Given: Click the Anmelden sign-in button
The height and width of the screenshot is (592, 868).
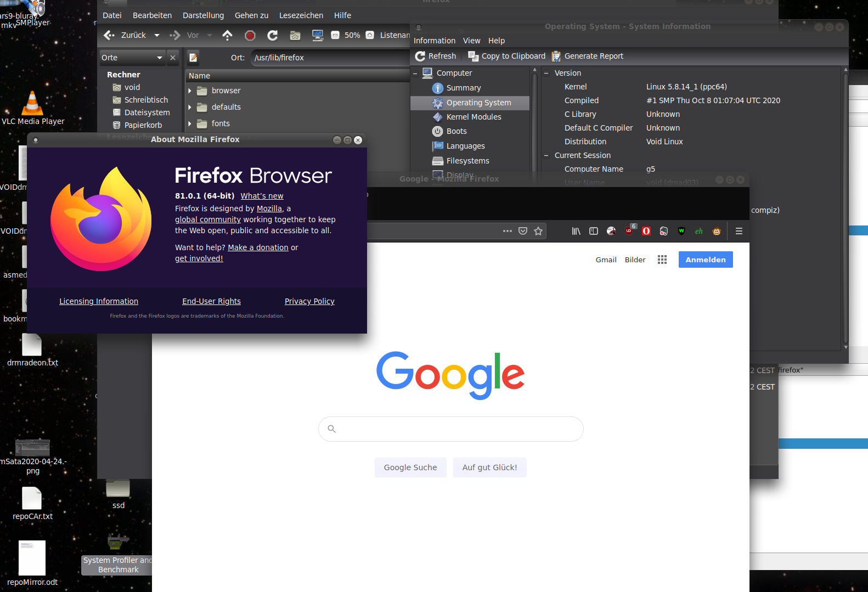Looking at the screenshot, I should (x=706, y=260).
